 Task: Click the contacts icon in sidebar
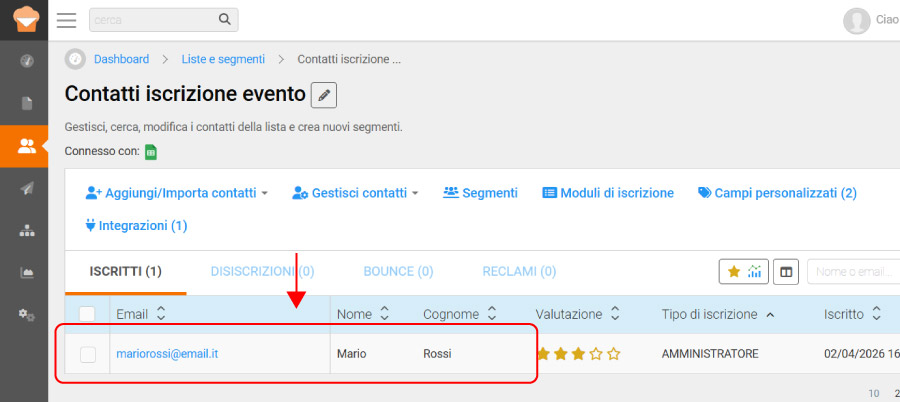tap(26, 147)
